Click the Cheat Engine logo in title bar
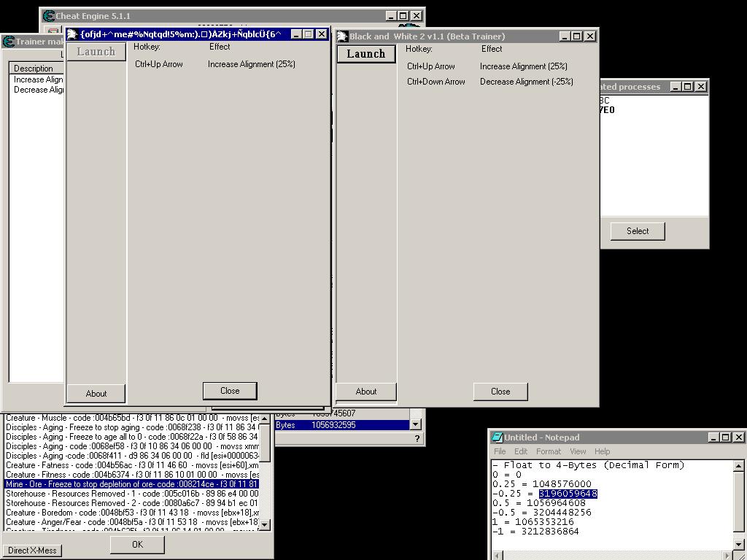Viewport: 747px width, 560px height. pos(49,16)
